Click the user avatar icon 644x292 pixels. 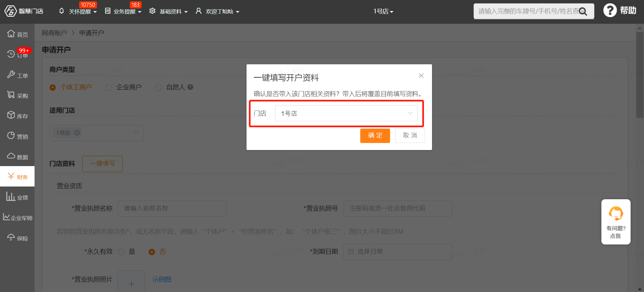click(199, 11)
